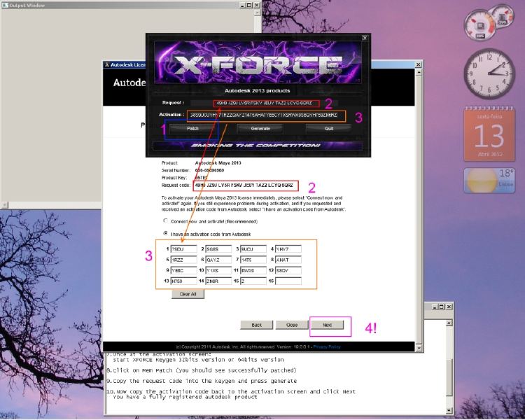The width and height of the screenshot is (525, 420).
Task: Click Next in the Autodesk licensing dialog
Action: [327, 325]
